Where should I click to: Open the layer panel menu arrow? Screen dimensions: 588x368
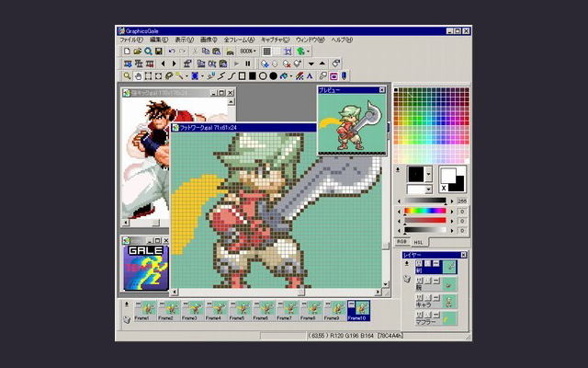407,264
